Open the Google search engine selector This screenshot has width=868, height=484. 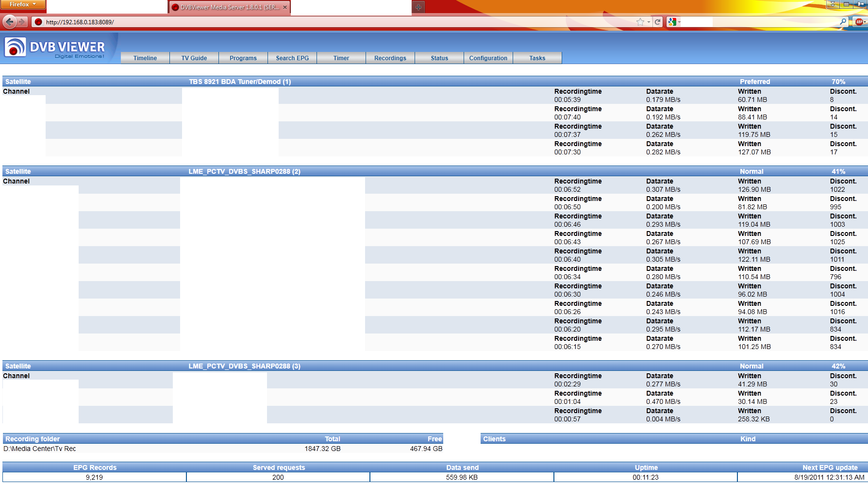pyautogui.click(x=674, y=22)
